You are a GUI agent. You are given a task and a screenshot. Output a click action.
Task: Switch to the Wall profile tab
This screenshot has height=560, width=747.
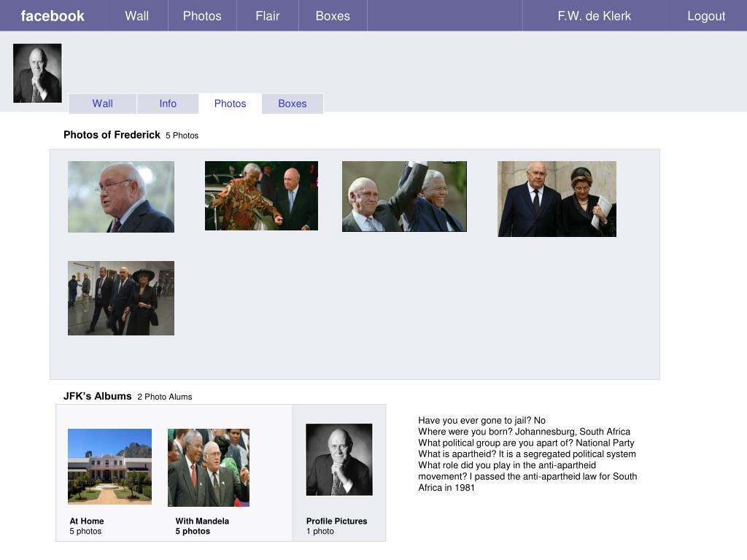102,104
